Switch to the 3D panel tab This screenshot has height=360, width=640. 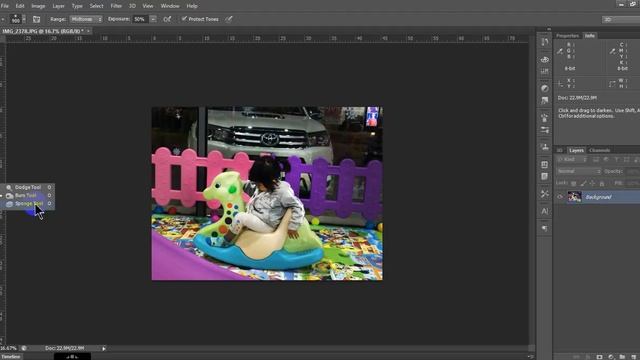click(560, 150)
